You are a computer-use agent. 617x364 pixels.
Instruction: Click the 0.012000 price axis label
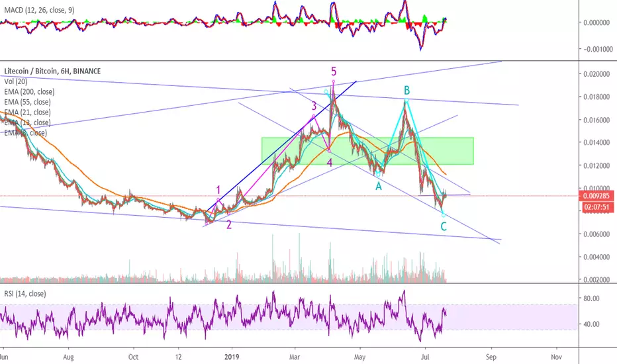(596, 165)
